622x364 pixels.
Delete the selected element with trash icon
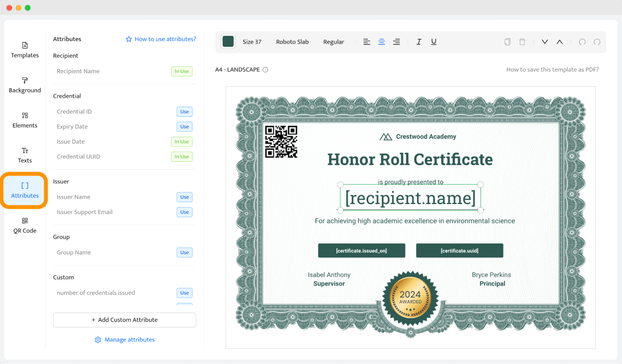coord(522,42)
